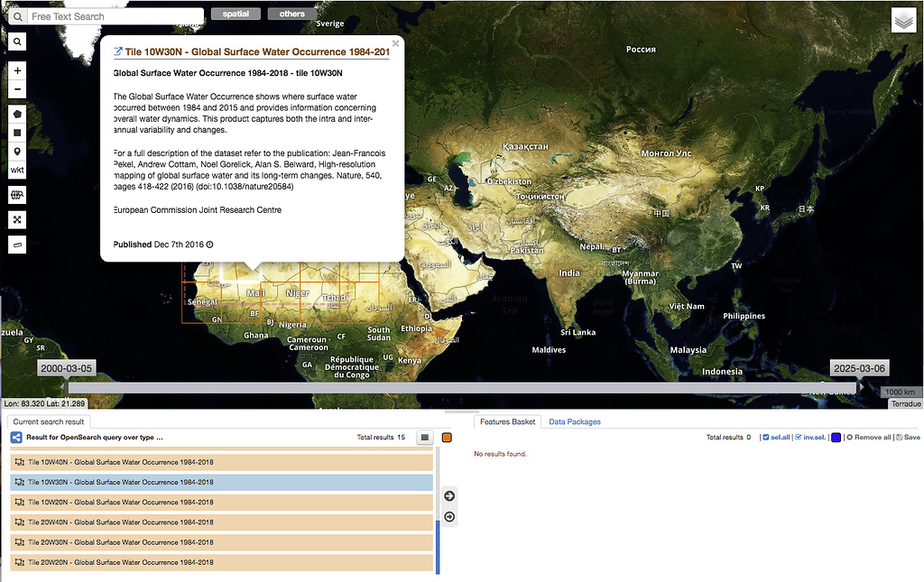Select the rectangle drawing tool

click(x=16, y=133)
